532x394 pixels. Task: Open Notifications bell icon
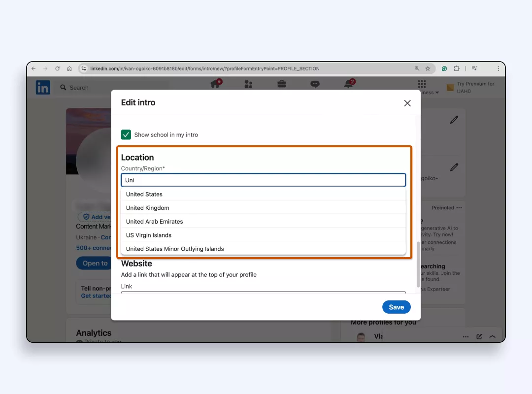349,84
